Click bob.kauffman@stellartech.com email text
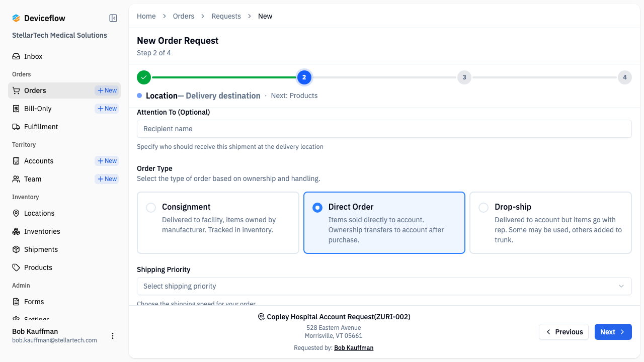This screenshot has height=362, width=644. click(x=54, y=340)
